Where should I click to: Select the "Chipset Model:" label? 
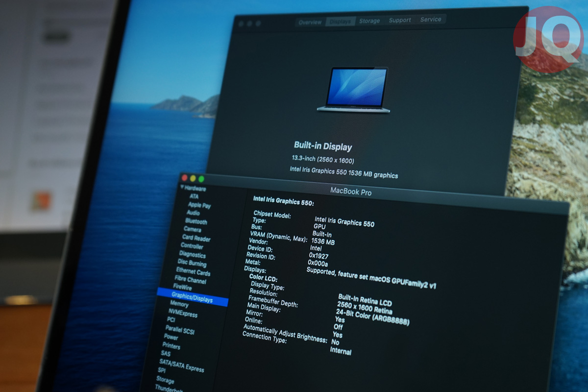click(x=272, y=216)
